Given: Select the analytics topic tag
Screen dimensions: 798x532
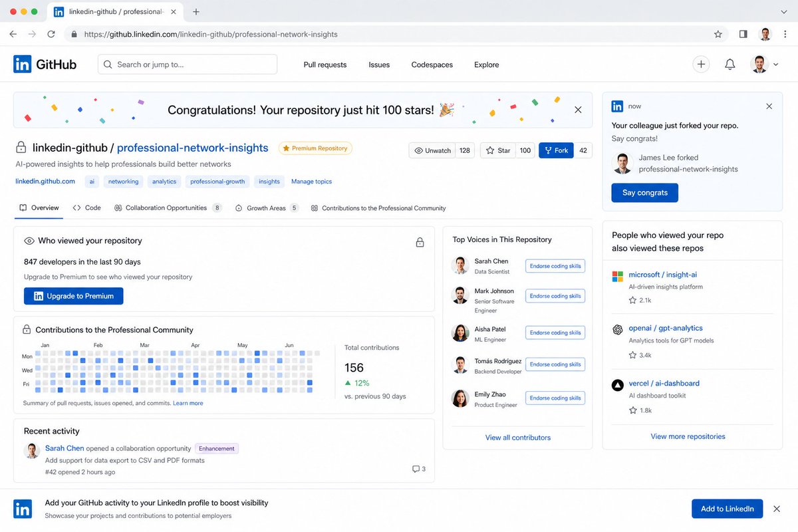Looking at the screenshot, I should (164, 182).
